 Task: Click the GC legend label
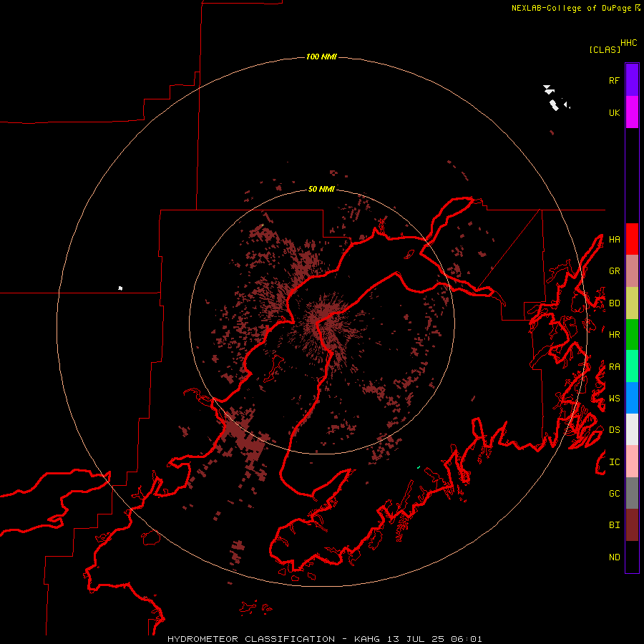point(614,494)
